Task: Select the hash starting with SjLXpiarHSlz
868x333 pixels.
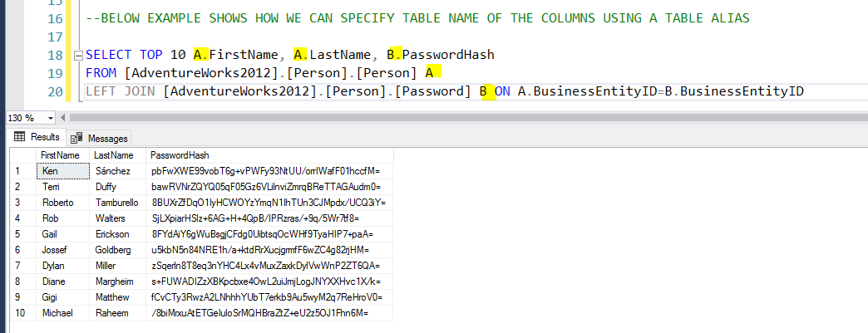Action: (269, 218)
